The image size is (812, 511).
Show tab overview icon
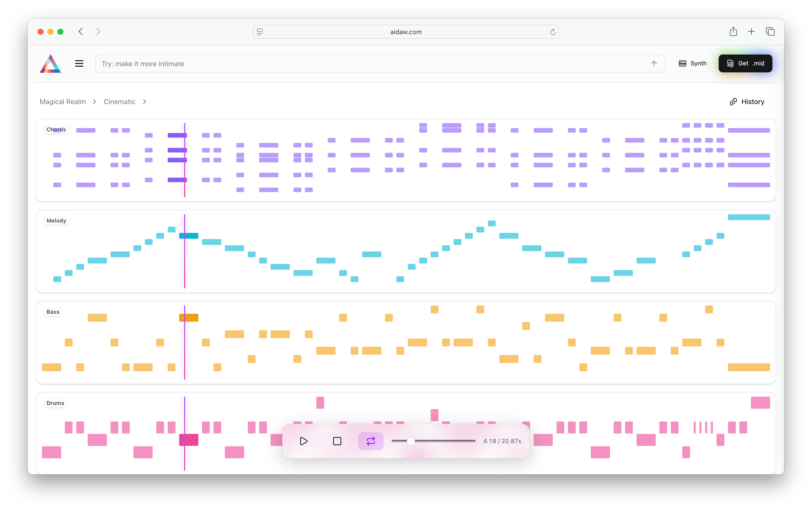tap(770, 32)
